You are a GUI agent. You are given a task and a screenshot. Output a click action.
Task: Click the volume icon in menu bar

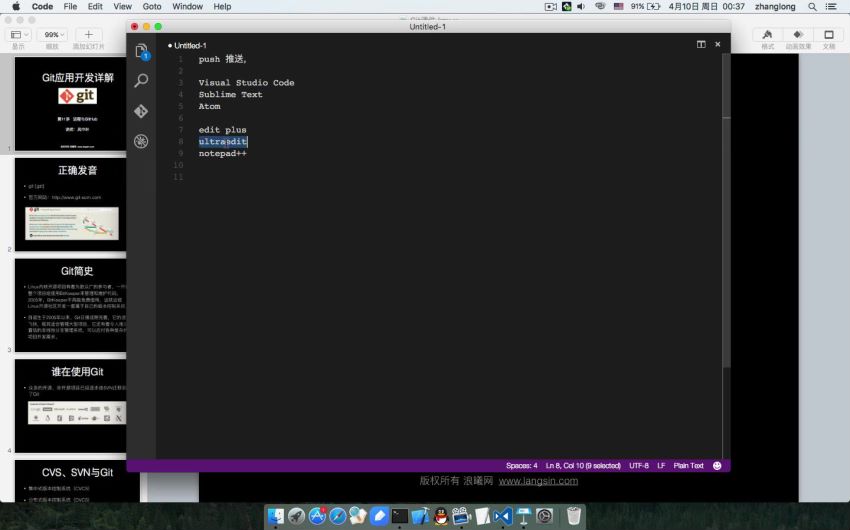[581, 7]
